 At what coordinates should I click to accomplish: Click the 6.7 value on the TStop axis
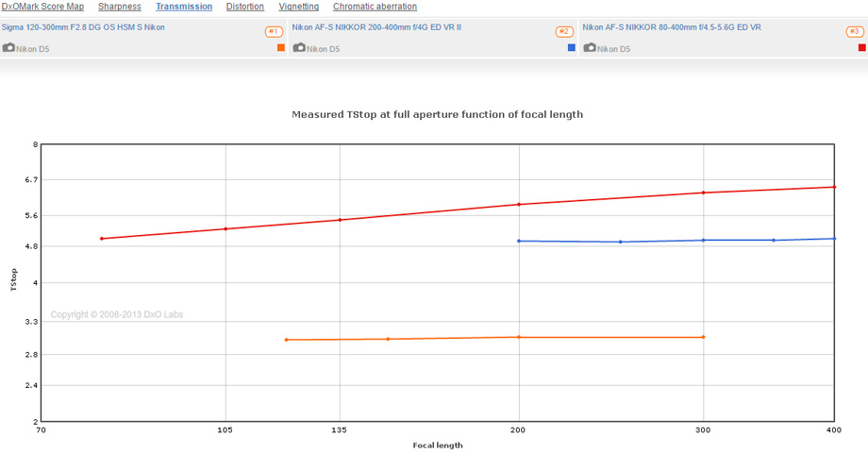[x=31, y=179]
